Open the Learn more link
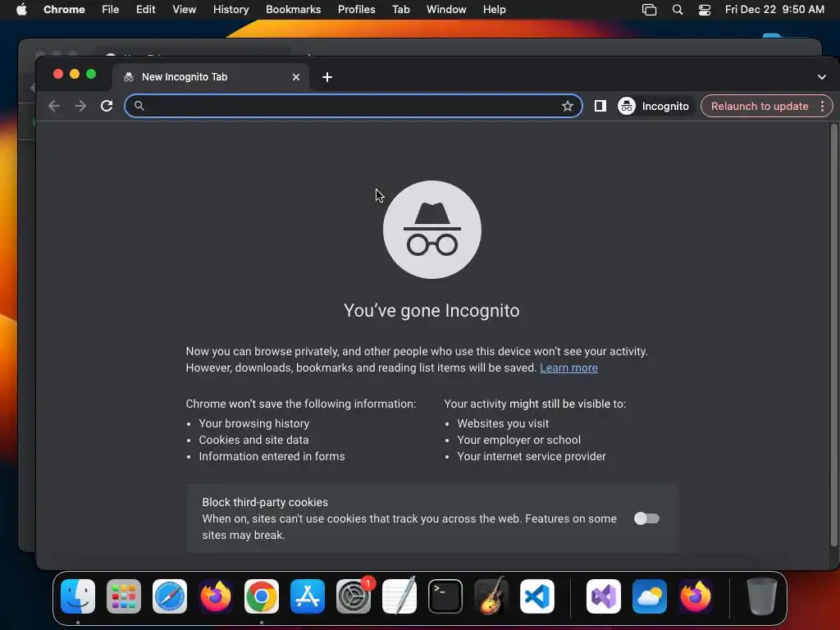This screenshot has width=840, height=630. point(568,368)
